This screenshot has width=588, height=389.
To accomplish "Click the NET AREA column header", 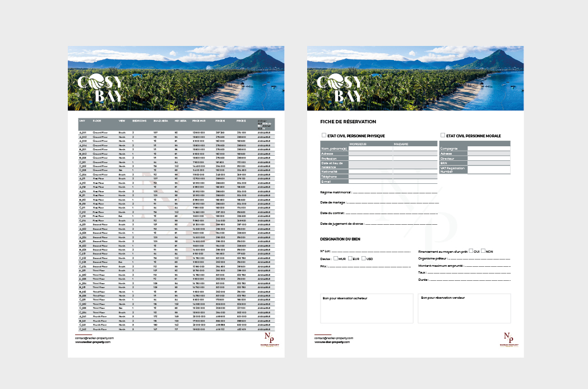I will (180, 121).
